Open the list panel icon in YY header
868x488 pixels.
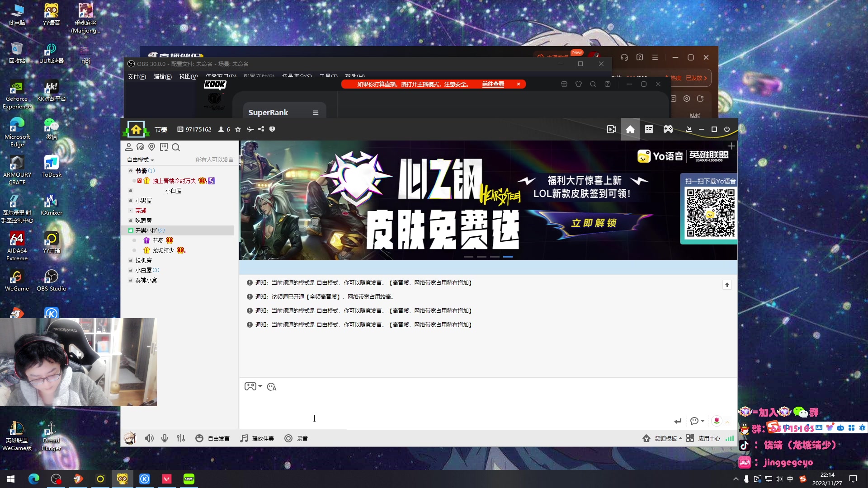click(649, 130)
